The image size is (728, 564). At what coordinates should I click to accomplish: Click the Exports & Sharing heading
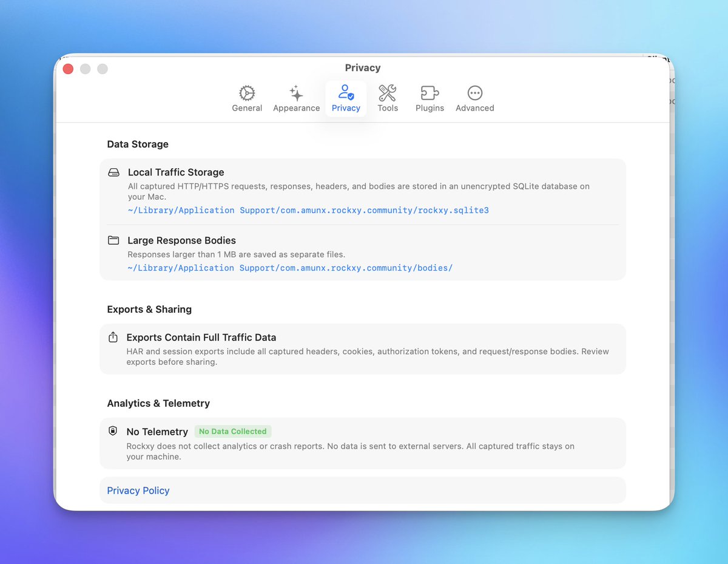(x=149, y=309)
